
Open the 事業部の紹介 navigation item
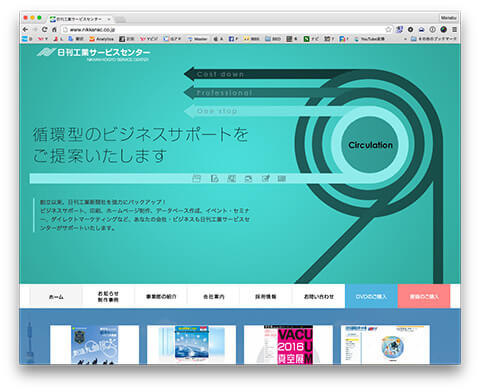161,296
